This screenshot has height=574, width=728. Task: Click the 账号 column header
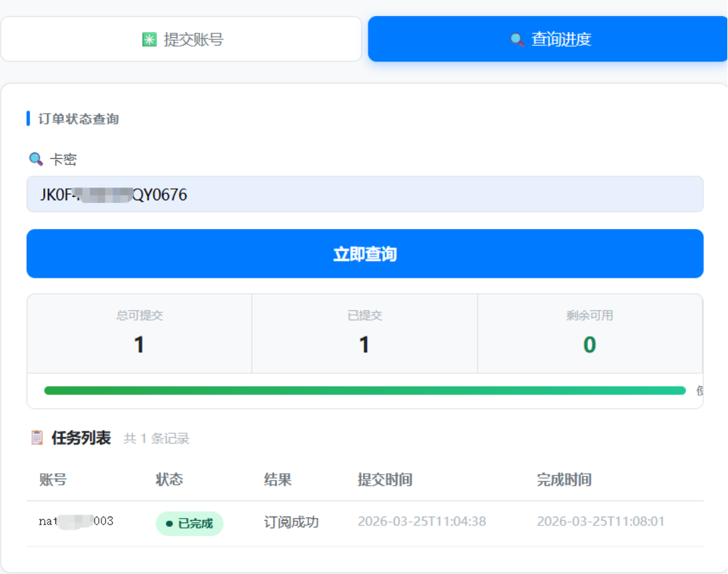[x=53, y=479]
